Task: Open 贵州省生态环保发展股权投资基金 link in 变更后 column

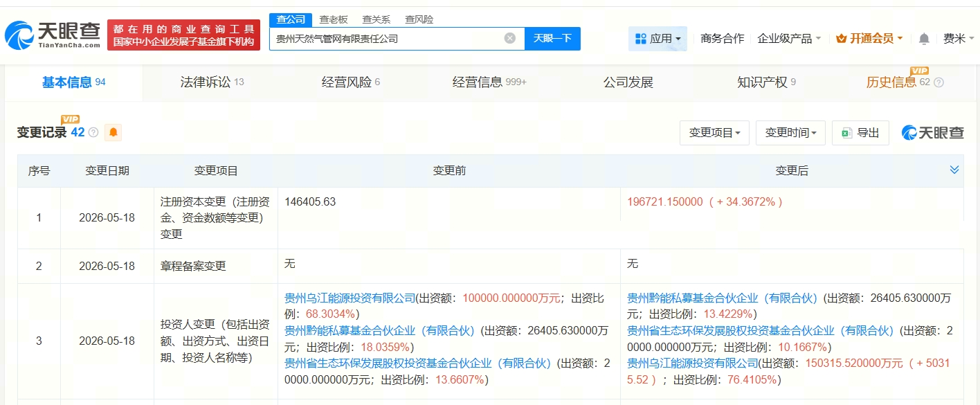Action: (x=761, y=330)
